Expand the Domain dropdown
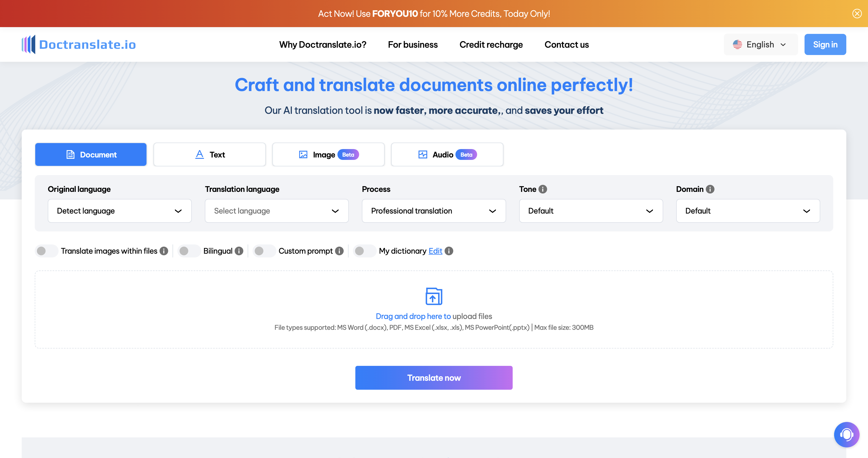Image resolution: width=868 pixels, height=458 pixels. [x=748, y=211]
